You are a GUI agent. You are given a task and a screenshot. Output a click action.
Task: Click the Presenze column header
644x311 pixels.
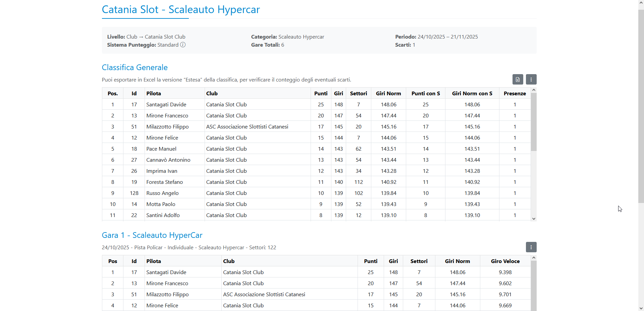point(515,94)
